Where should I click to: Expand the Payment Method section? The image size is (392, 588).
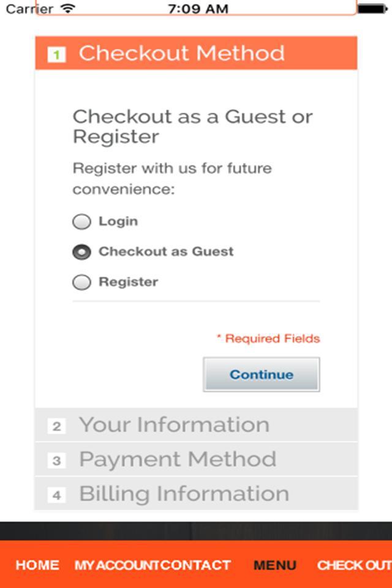click(x=196, y=459)
